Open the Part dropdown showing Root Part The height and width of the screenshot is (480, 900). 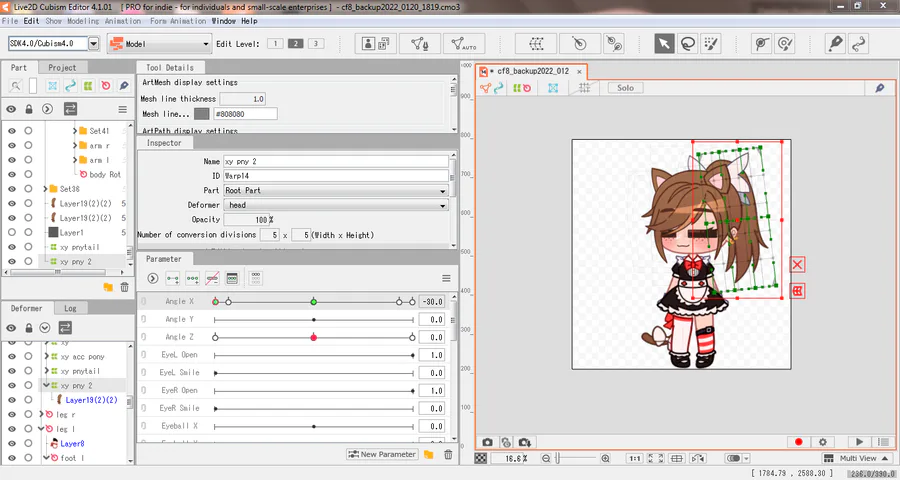click(336, 191)
